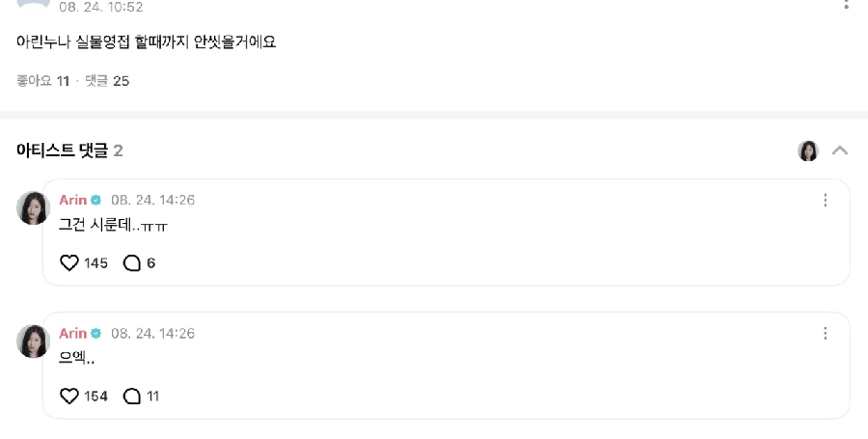
Task: Click verified badge on second Arin comment
Action: [x=96, y=333]
